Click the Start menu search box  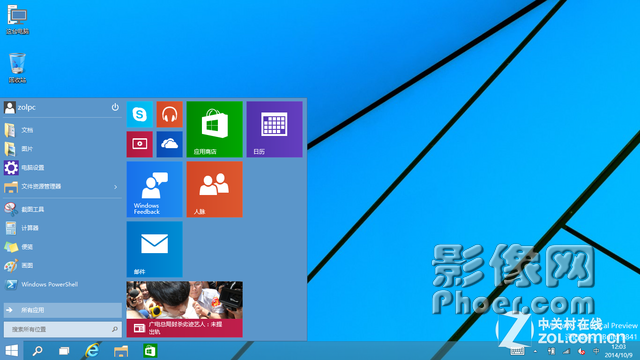coord(62,329)
